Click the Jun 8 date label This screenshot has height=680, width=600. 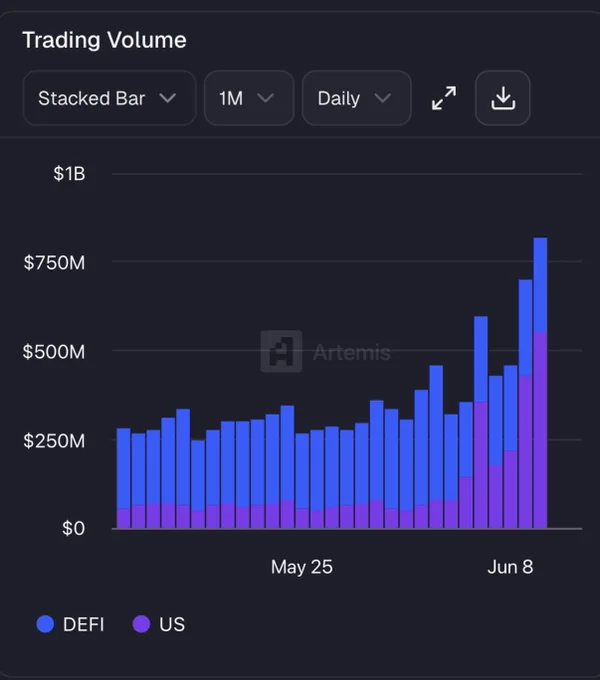coord(510,567)
